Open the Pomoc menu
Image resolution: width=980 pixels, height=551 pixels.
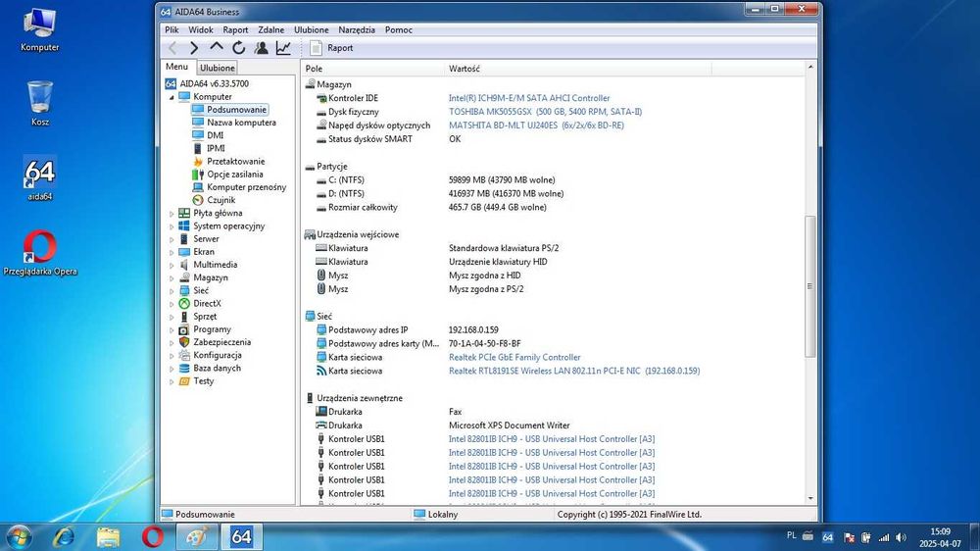coord(398,29)
